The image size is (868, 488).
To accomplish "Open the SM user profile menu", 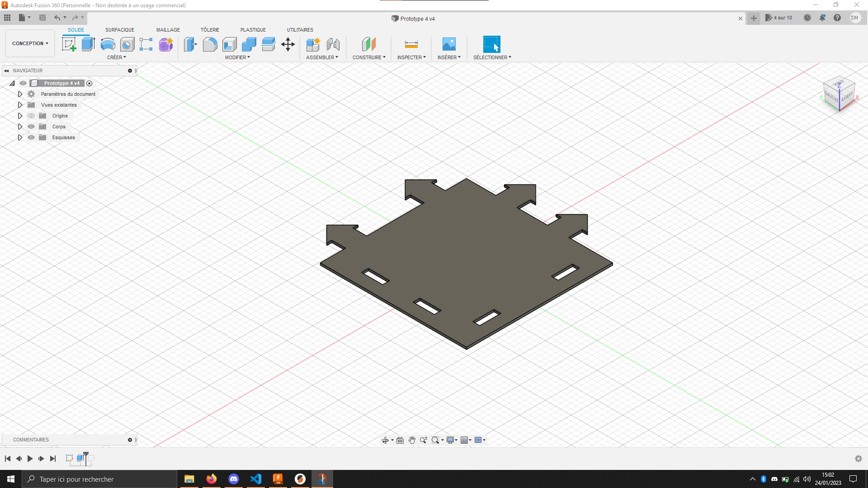I will point(854,18).
